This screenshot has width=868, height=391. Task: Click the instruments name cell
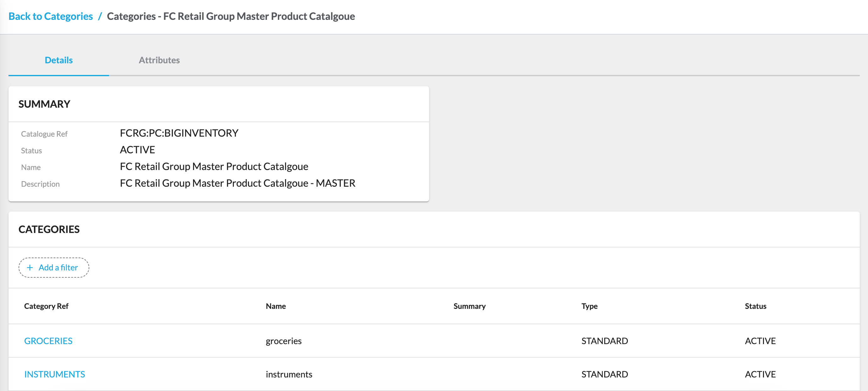pyautogui.click(x=289, y=374)
